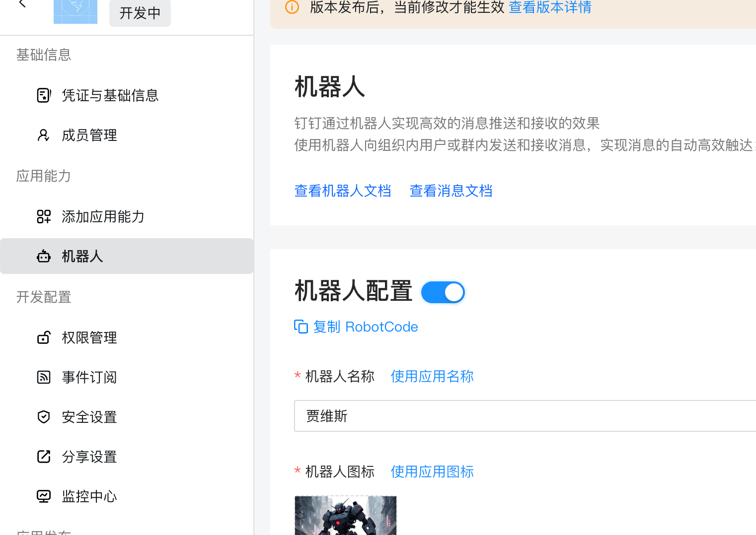Select the 分享设置 share icon
Screen dimensions: 756x535
click(44, 457)
